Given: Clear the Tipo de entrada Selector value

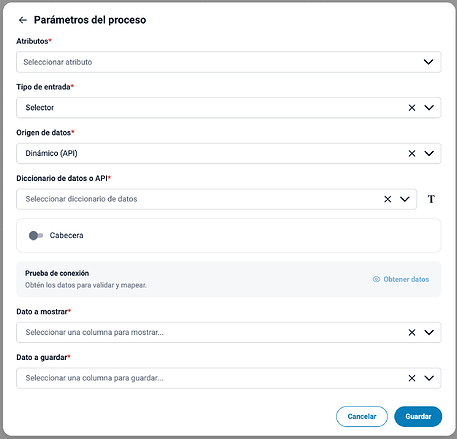Looking at the screenshot, I should 412,108.
